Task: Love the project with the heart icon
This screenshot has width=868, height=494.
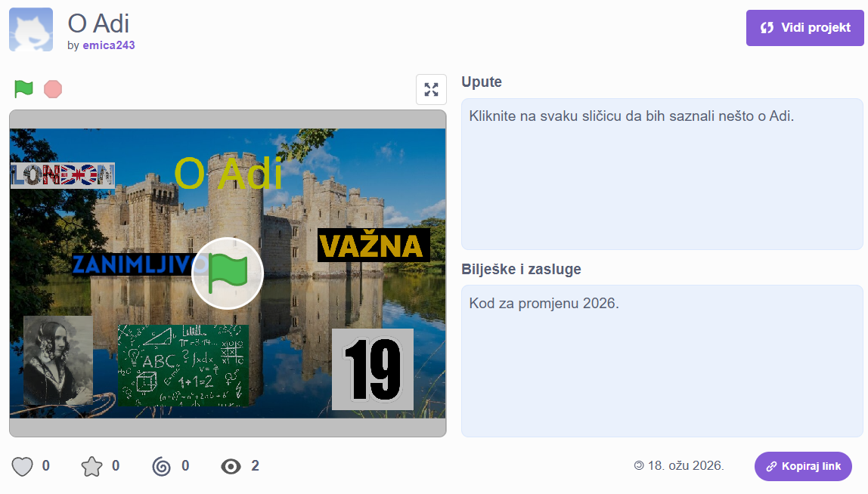Action: (23, 466)
